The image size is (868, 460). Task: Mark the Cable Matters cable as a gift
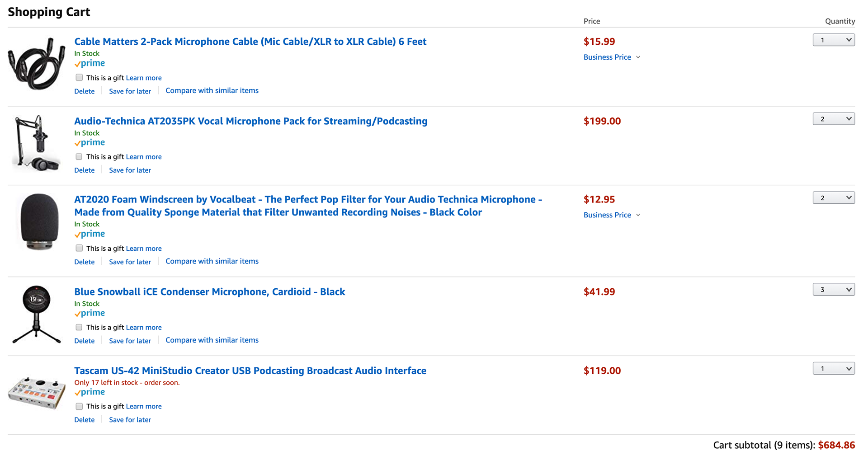tap(79, 77)
